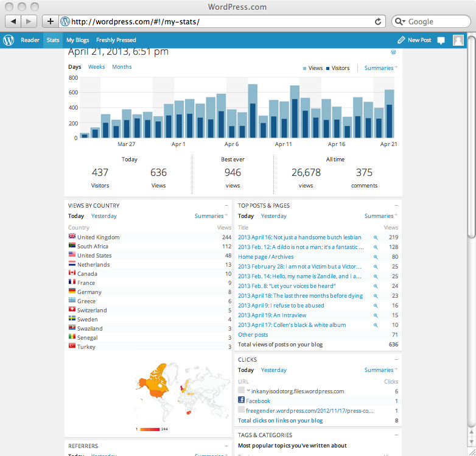Screen dimensions: 476x456
Task: Collapse the Views by Country panel
Action: [x=226, y=206]
